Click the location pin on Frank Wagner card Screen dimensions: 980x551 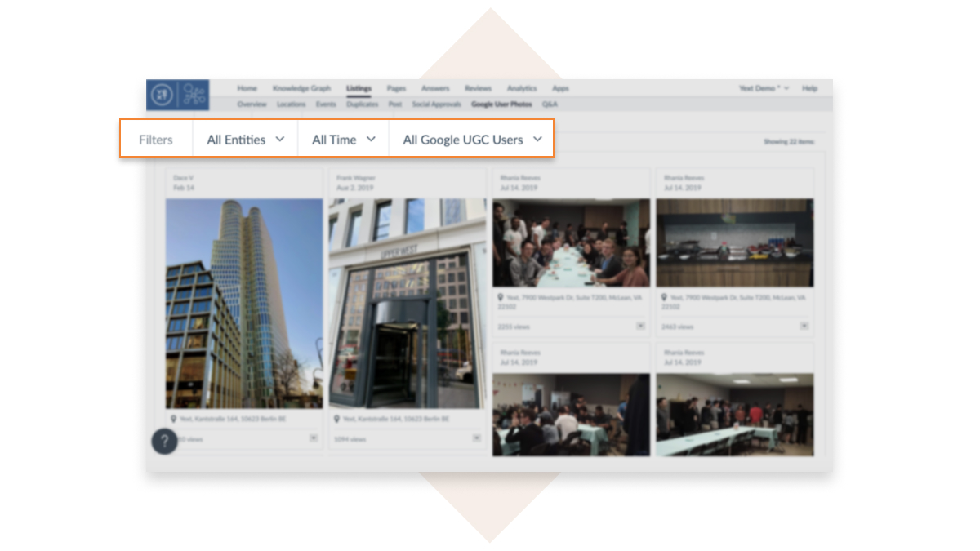pos(336,419)
